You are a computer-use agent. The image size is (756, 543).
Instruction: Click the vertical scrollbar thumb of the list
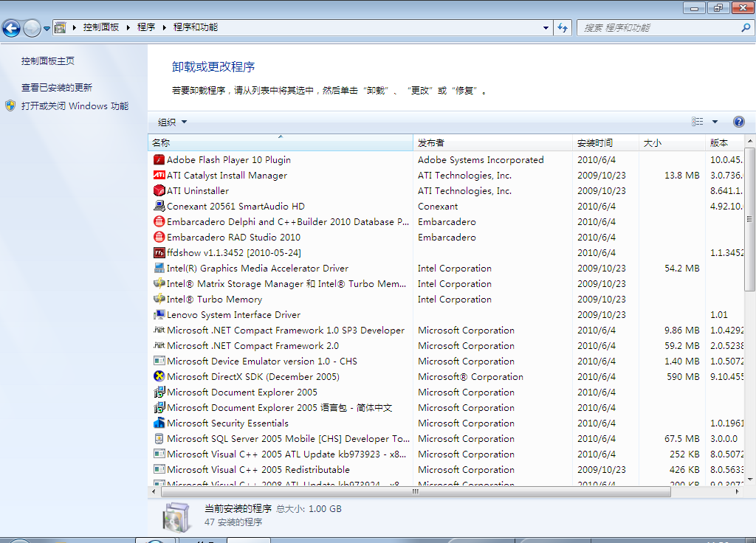pos(749,219)
